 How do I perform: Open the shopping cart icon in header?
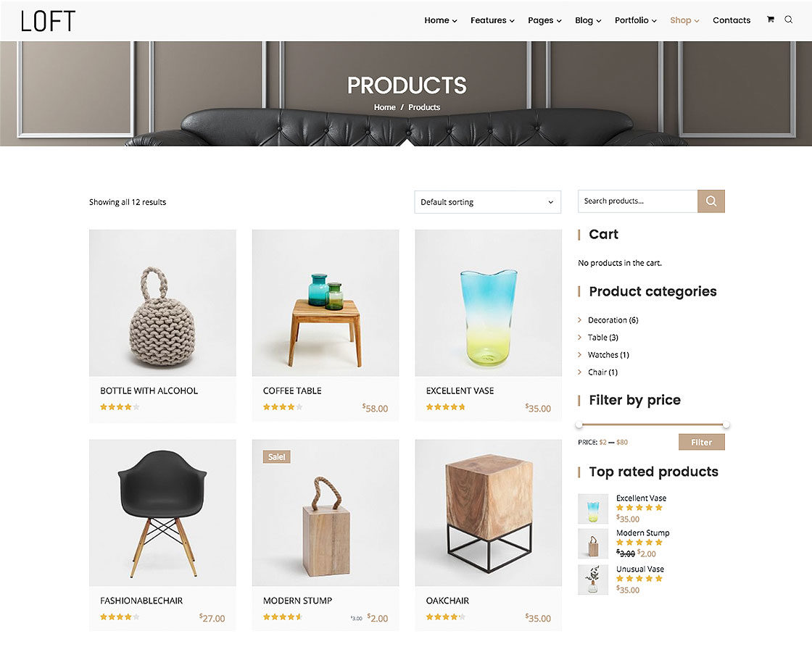770,20
